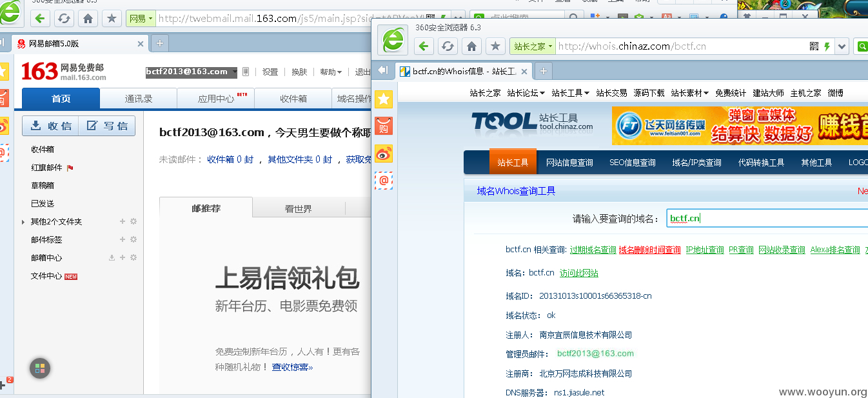Switch to the 应用中心 tab
Image resolution: width=868 pixels, height=398 pixels.
(x=216, y=99)
